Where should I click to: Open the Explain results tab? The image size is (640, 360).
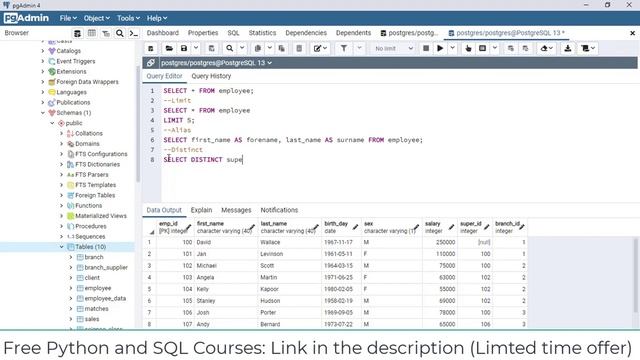click(201, 210)
